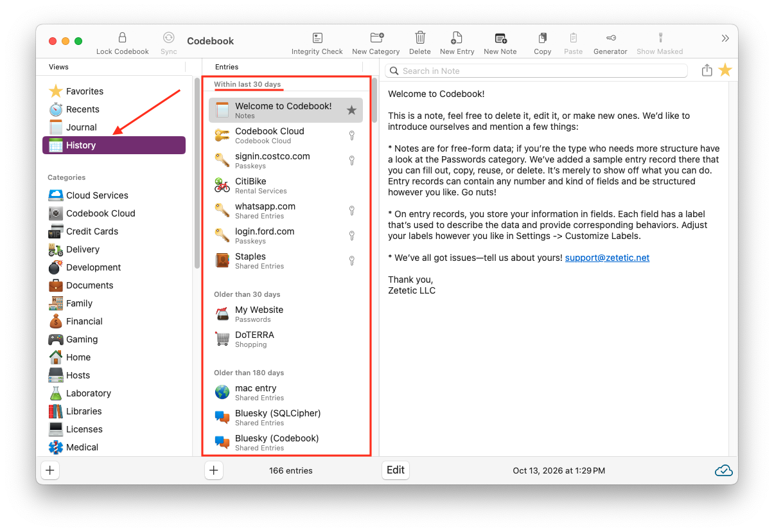Open the CitiBike entry
Viewport: 774px width, 532px height.
point(286,185)
